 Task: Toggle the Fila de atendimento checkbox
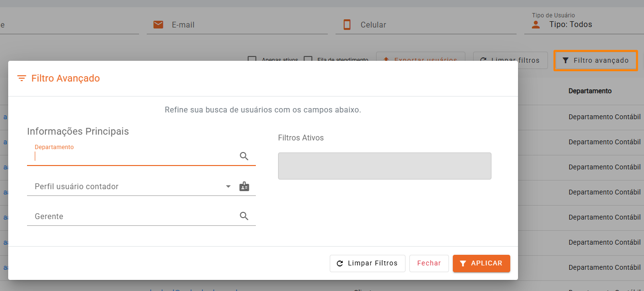[x=308, y=60]
